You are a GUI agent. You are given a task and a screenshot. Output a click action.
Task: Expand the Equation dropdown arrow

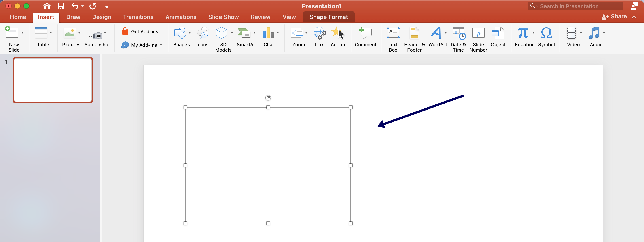[534, 33]
